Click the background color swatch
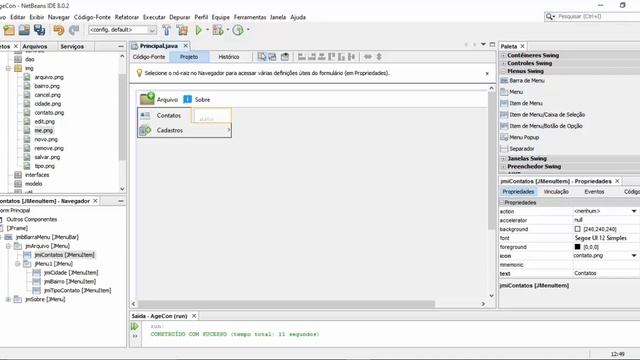The width and height of the screenshot is (640, 360). point(577,229)
